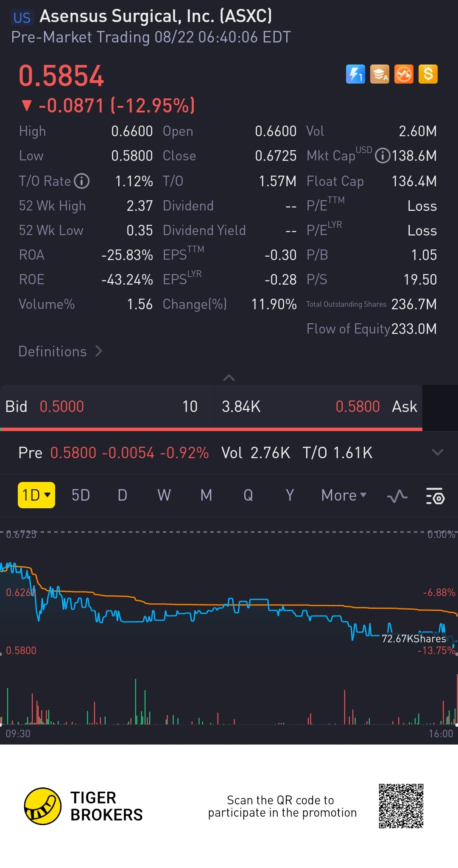458x868 pixels.
Task: Tap the Ask price 0.5800
Action: [357, 406]
